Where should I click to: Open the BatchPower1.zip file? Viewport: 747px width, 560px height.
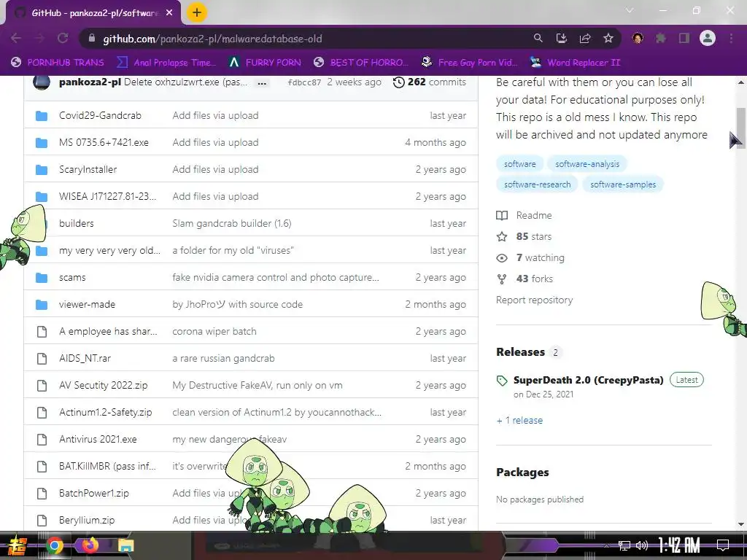tap(94, 494)
